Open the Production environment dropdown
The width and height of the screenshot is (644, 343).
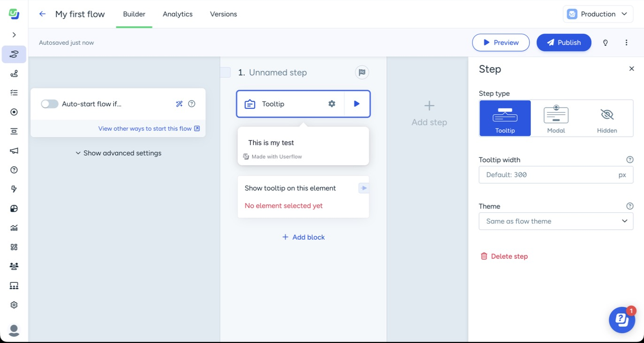click(x=598, y=14)
